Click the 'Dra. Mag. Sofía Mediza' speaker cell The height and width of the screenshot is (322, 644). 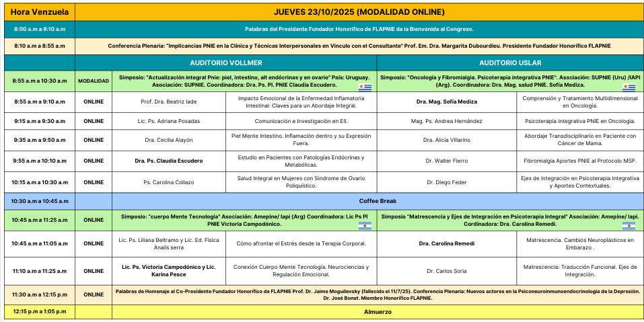coord(447,102)
